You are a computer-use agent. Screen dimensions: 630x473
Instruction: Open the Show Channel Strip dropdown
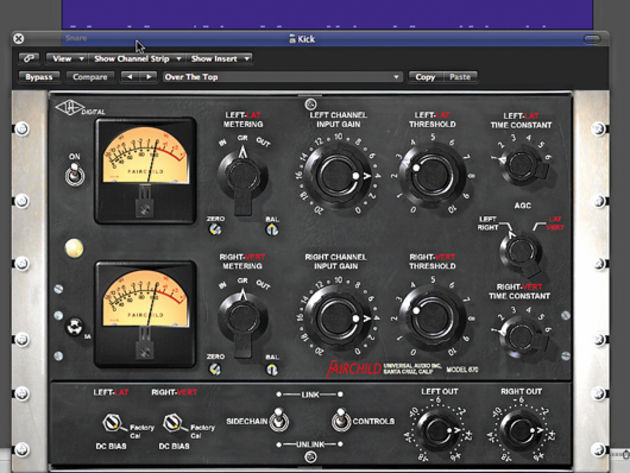coord(137,59)
